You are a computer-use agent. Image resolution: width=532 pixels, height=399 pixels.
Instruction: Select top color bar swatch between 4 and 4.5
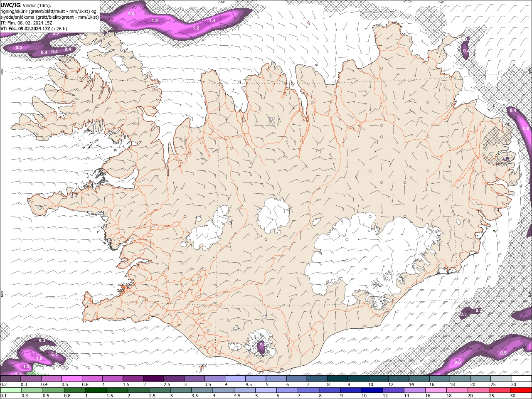235,379
